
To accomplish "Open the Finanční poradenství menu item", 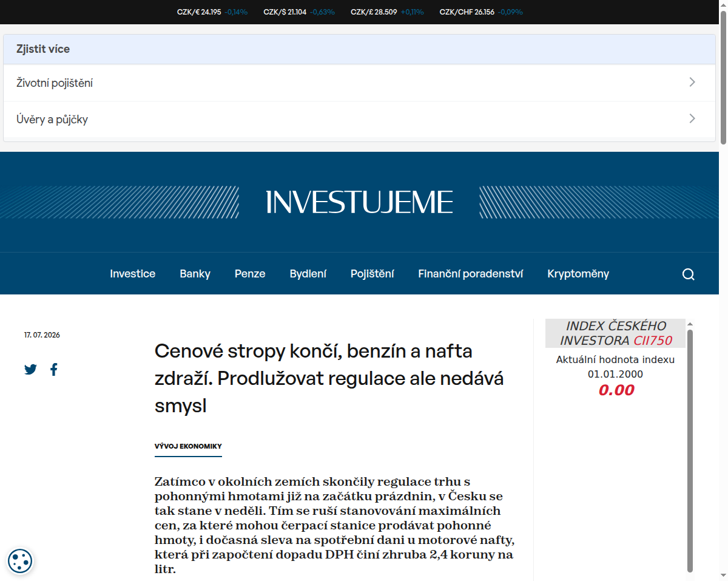I will point(470,274).
